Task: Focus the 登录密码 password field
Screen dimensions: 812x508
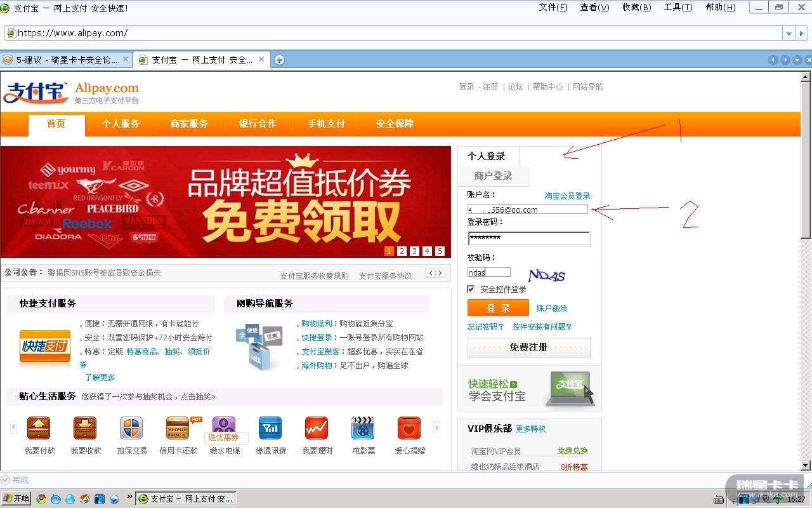Action: [528, 238]
